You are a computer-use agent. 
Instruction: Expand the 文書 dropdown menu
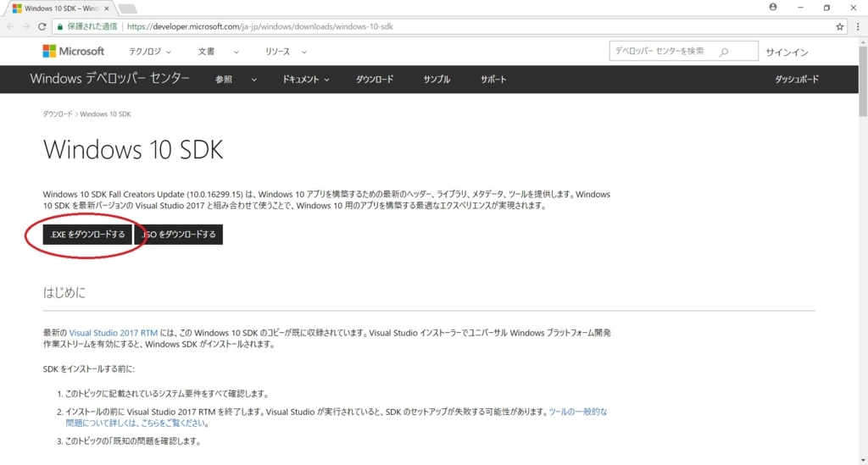tap(218, 52)
